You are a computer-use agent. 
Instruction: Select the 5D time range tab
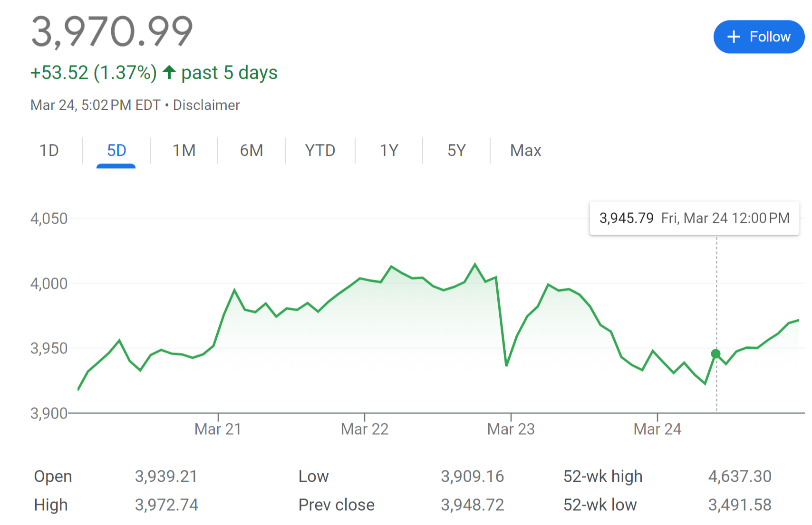(116, 151)
